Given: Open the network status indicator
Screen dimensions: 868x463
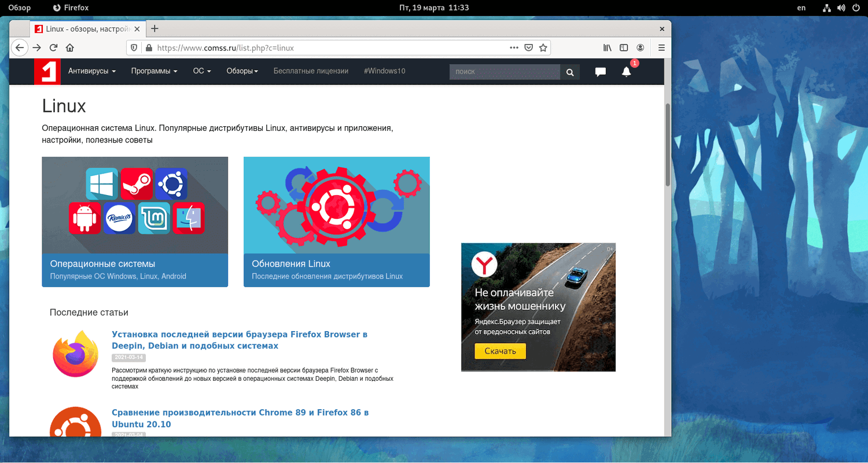Looking at the screenshot, I should [826, 8].
